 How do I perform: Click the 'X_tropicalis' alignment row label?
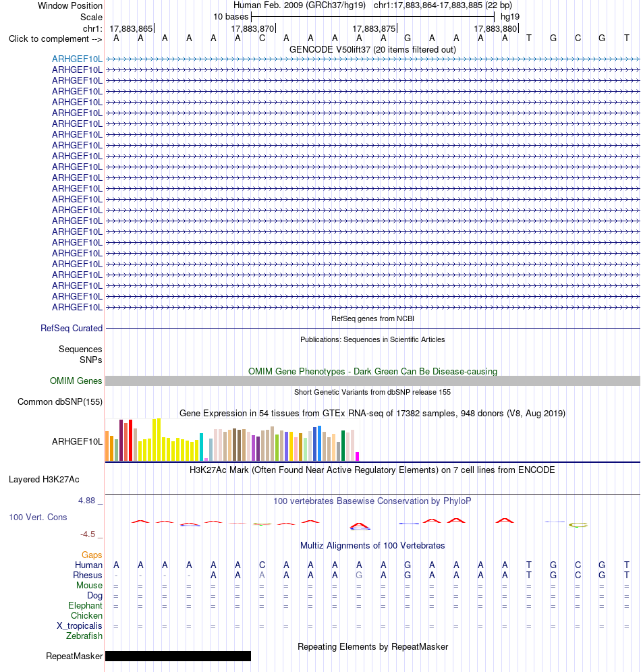80,625
